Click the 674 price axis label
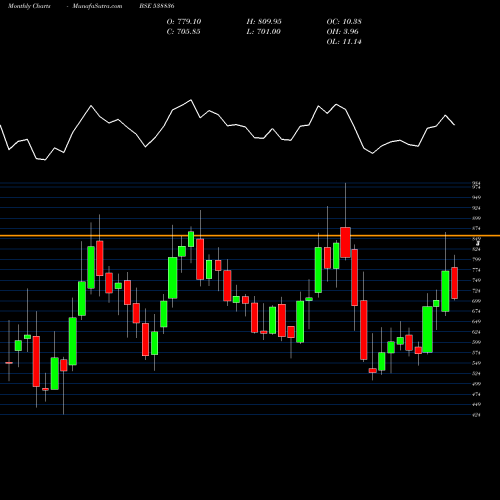500x500 pixels. [477, 311]
